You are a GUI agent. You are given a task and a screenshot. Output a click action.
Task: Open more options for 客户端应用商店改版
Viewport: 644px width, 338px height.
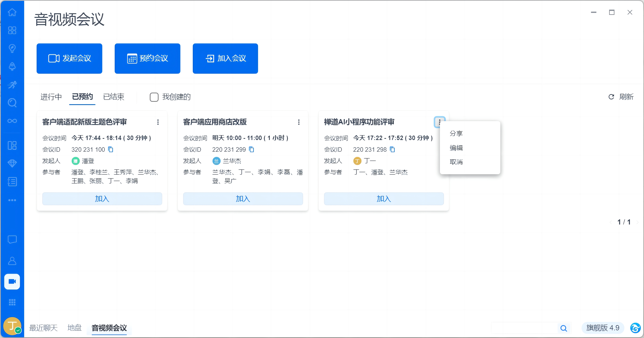tap(298, 122)
